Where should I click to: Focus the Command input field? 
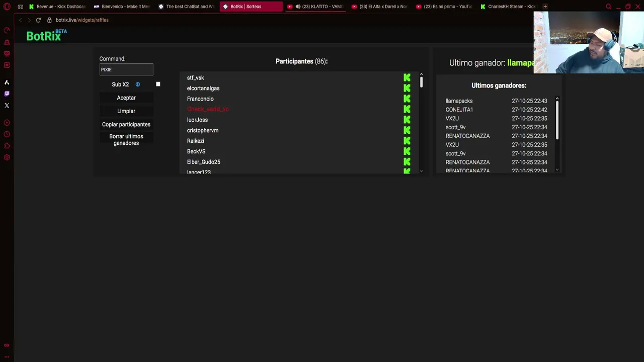coord(126,69)
